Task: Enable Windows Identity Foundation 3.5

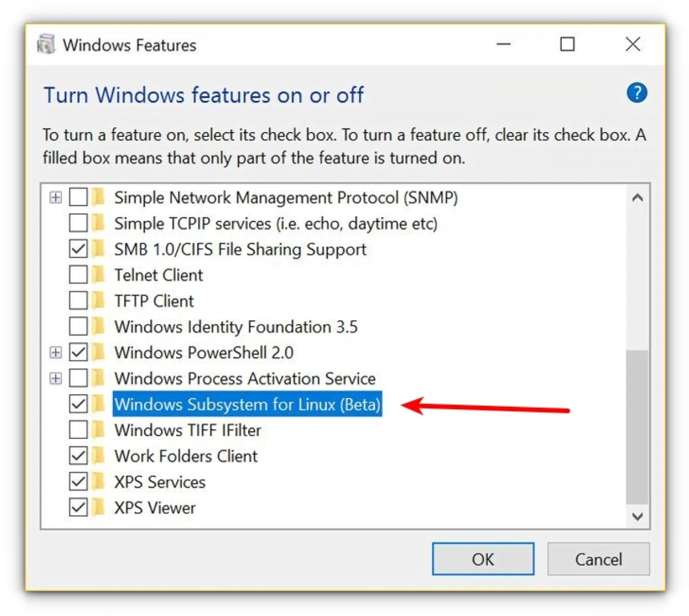Action: pyautogui.click(x=77, y=326)
